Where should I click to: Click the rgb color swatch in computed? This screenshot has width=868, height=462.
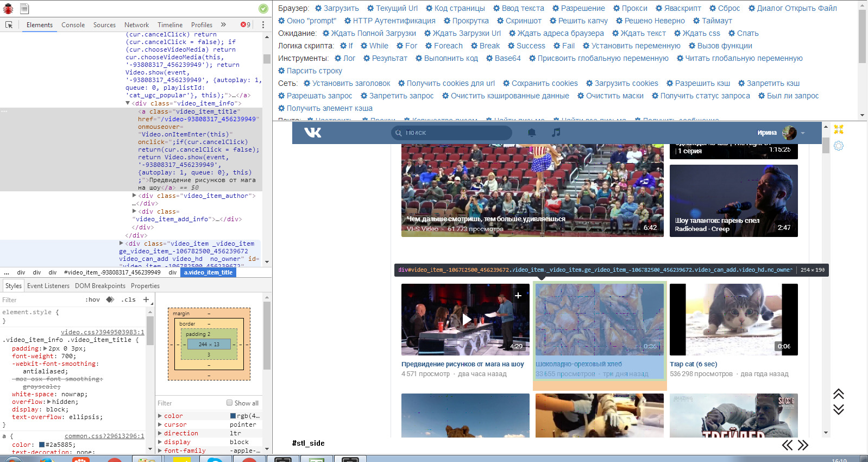(233, 416)
